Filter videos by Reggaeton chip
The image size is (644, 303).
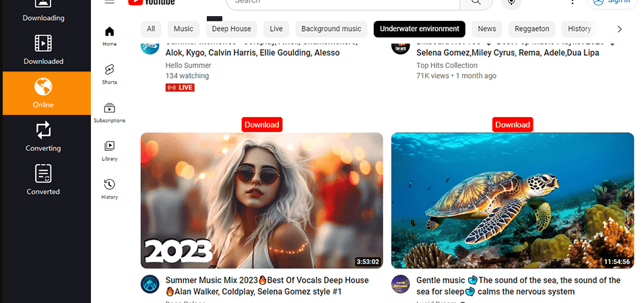[x=532, y=29]
